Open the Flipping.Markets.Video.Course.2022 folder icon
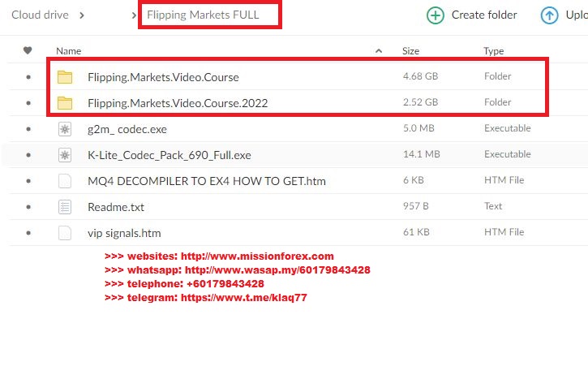Viewport: 588px width, 375px height. pyautogui.click(x=65, y=103)
